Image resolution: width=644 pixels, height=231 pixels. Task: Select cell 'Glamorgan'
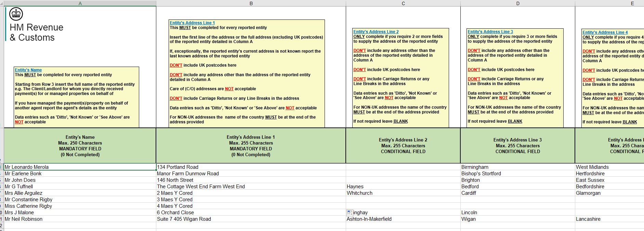click(x=609, y=193)
